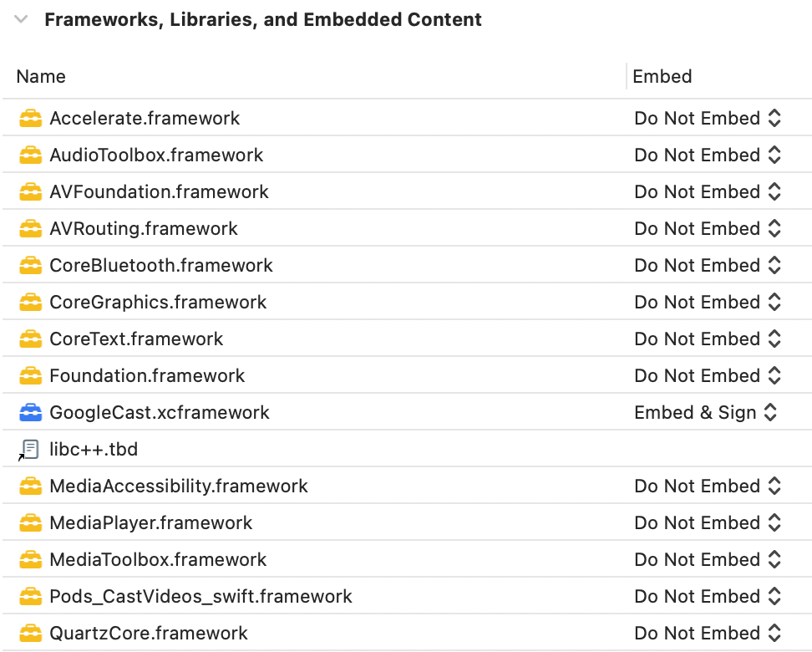Change embed setting for Foundation.framework
This screenshot has height=652, width=812.
pyautogui.click(x=708, y=376)
